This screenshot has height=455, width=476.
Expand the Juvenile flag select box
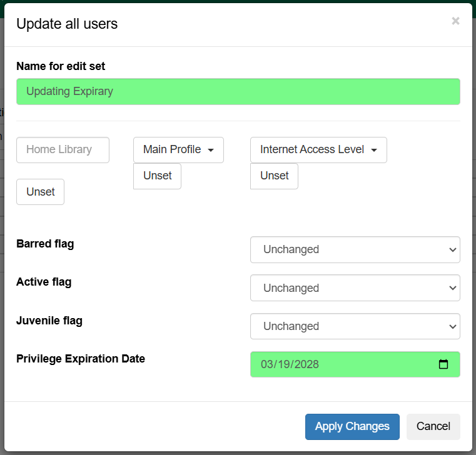(355, 326)
